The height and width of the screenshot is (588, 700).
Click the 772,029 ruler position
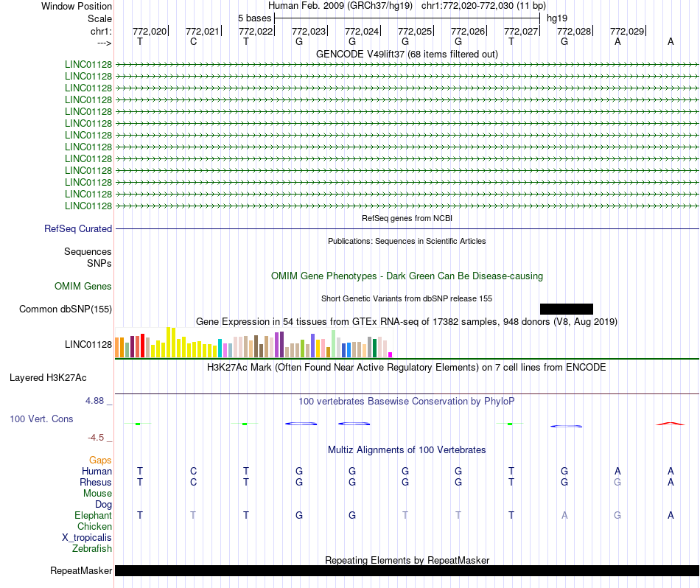627,31
